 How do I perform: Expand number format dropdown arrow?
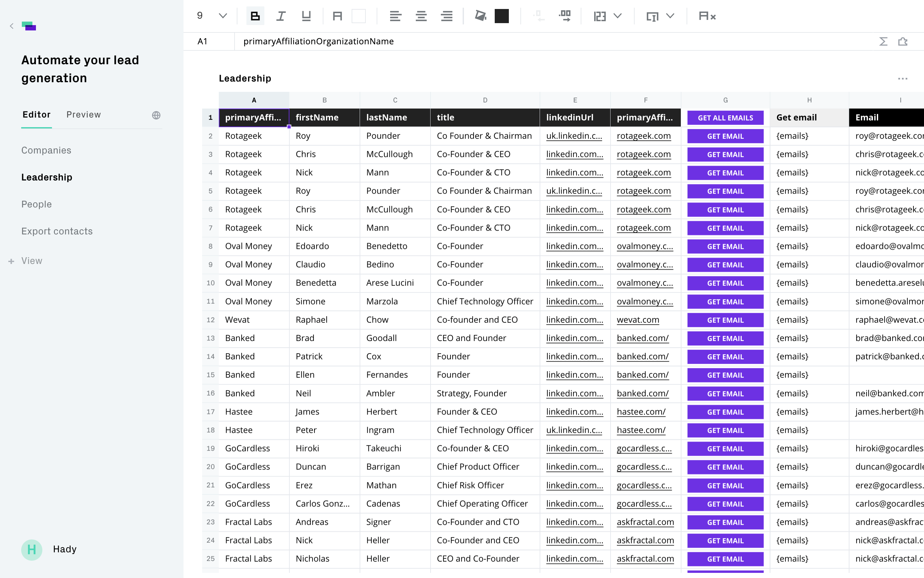(618, 16)
